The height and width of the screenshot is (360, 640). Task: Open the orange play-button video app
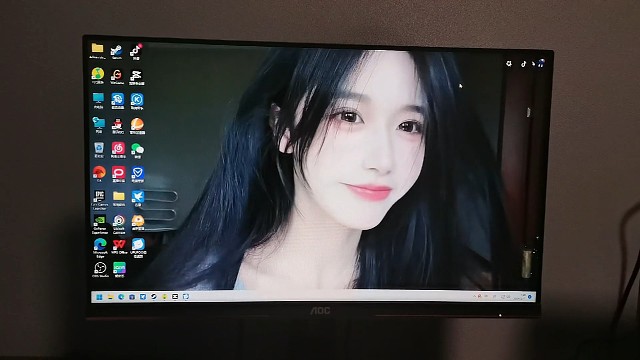click(138, 221)
